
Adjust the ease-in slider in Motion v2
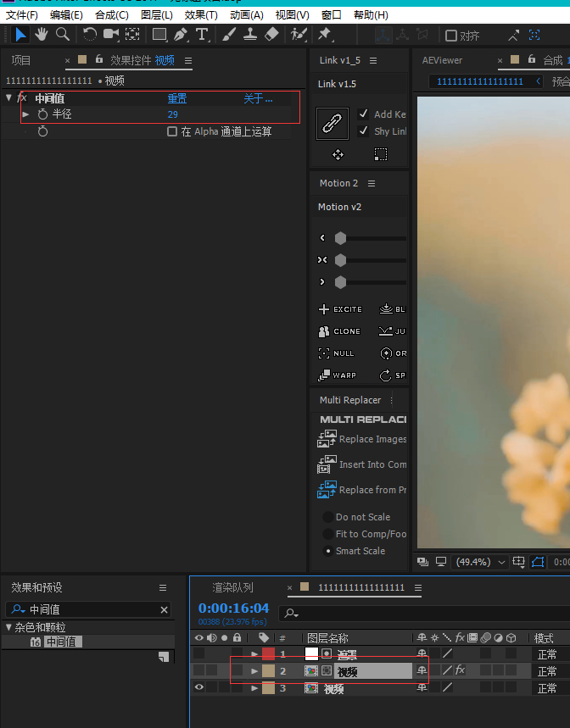[340, 238]
